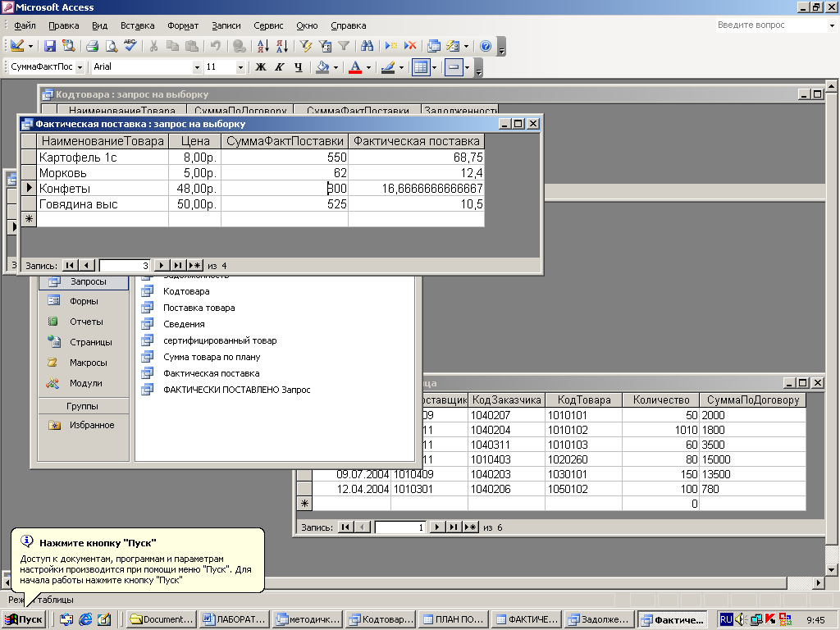
Task: Open the СуммаФактПос field selector dropdown
Action: point(80,67)
